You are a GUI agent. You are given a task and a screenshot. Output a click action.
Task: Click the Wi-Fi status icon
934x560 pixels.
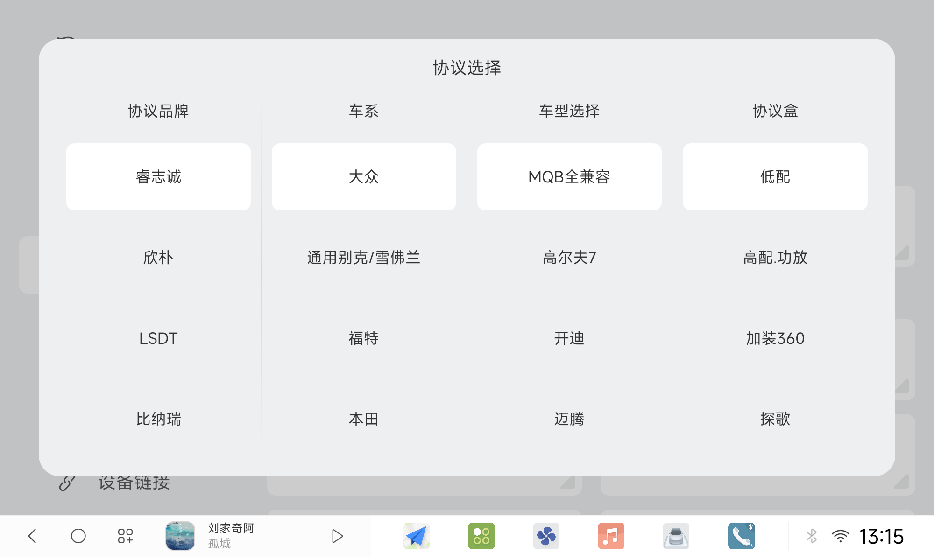[838, 536]
